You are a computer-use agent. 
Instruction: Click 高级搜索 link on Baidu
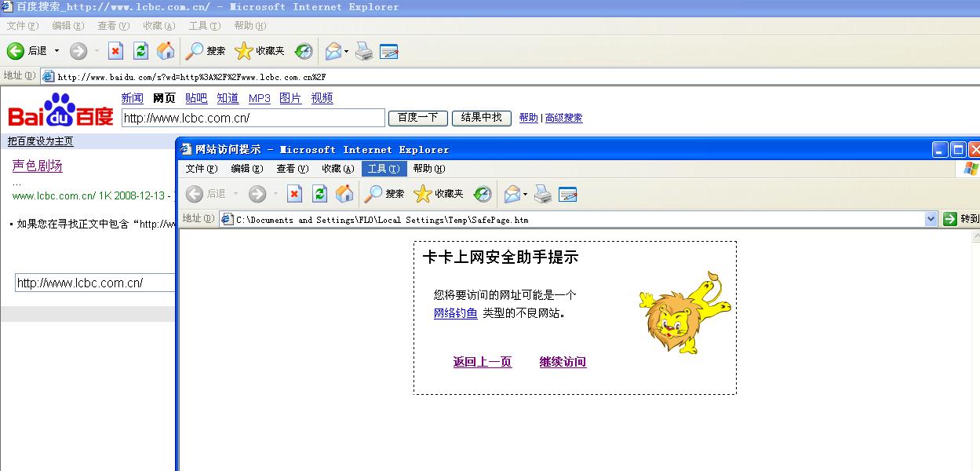click(x=564, y=118)
